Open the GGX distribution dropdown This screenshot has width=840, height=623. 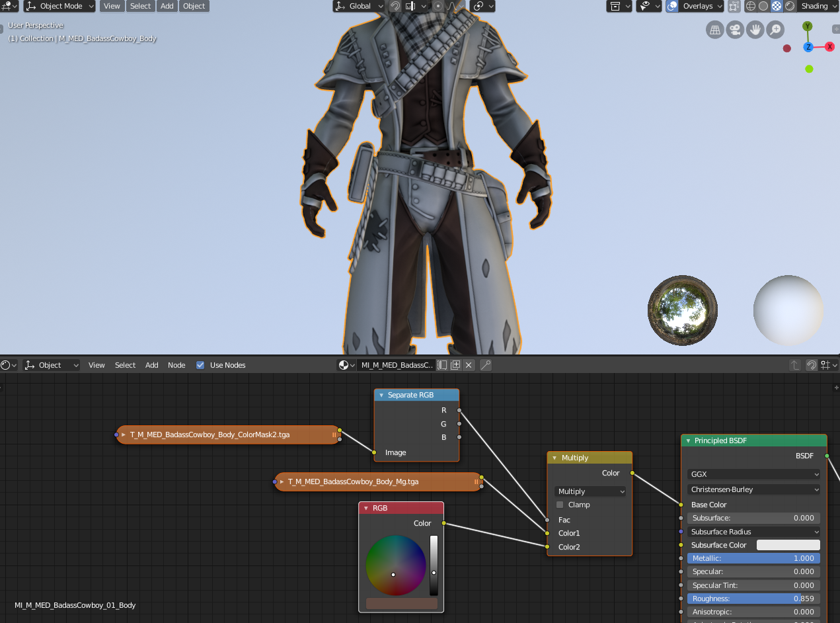coord(754,474)
